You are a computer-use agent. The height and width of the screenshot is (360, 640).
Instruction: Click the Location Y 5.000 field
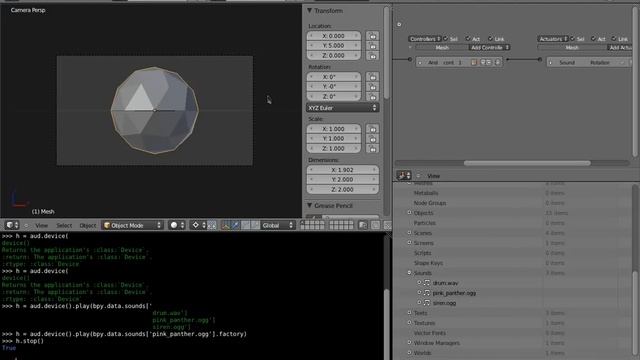(333, 46)
